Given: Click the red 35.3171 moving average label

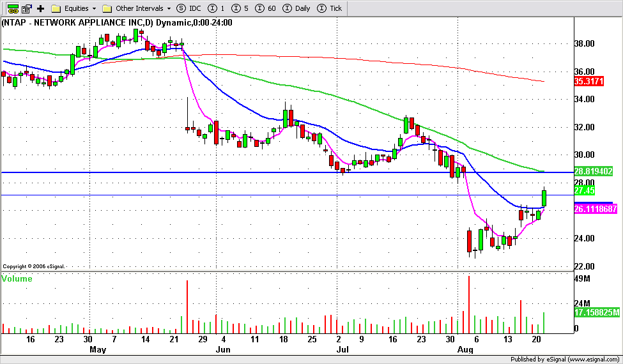Looking at the screenshot, I should (x=589, y=82).
